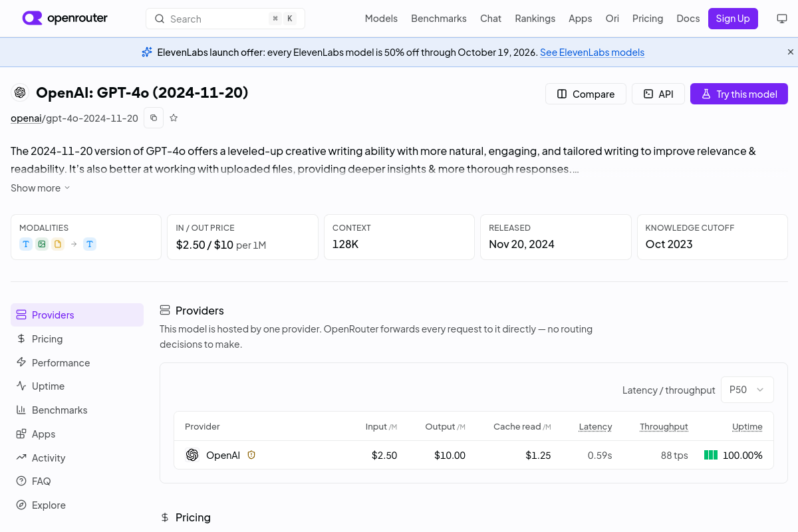This screenshot has width=798, height=532.
Task: Open Apps in the top navigation
Action: click(x=581, y=19)
